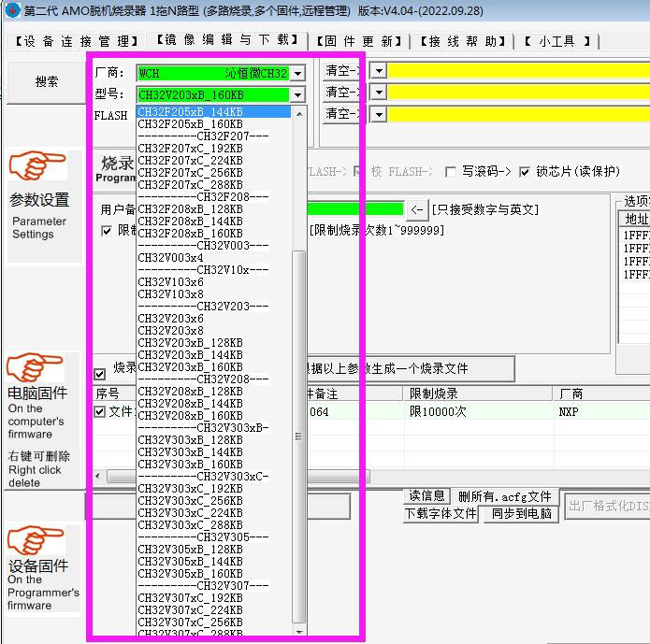Toggle the 限制烧录次数 checkbox
The width and height of the screenshot is (650, 644).
tap(106, 231)
